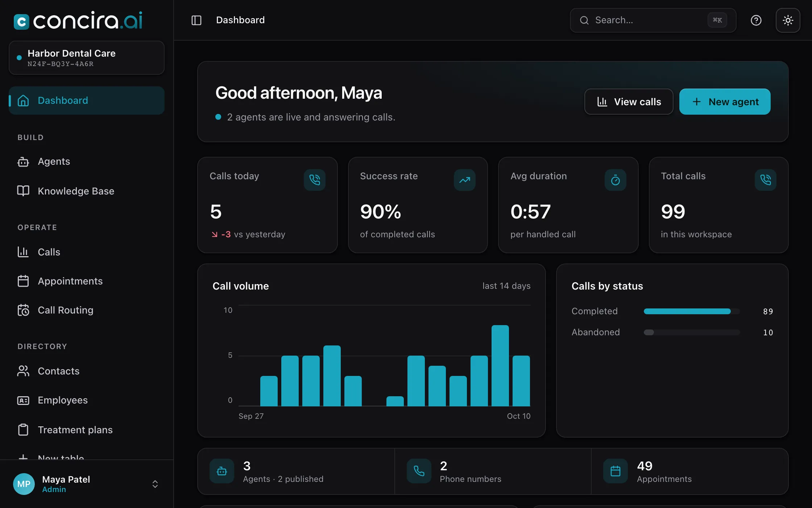Viewport: 812px width, 508px height.
Task: Click the Employees ID card icon
Action: click(23, 400)
